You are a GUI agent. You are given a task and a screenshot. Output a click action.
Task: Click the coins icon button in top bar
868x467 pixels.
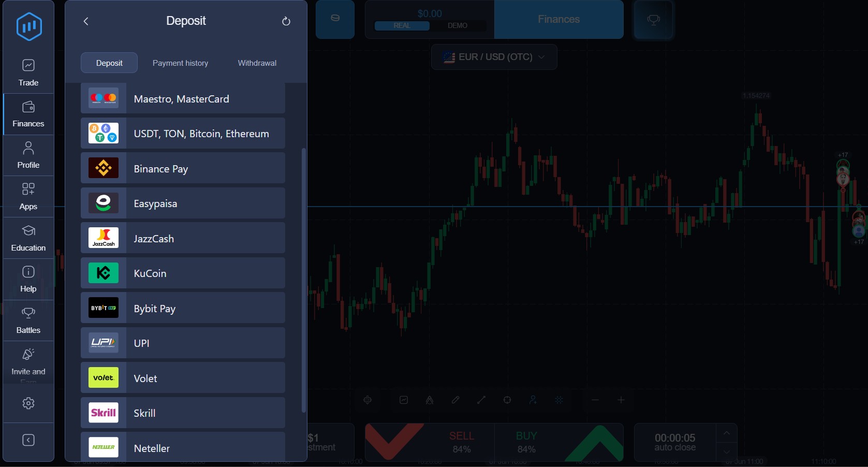click(x=335, y=19)
